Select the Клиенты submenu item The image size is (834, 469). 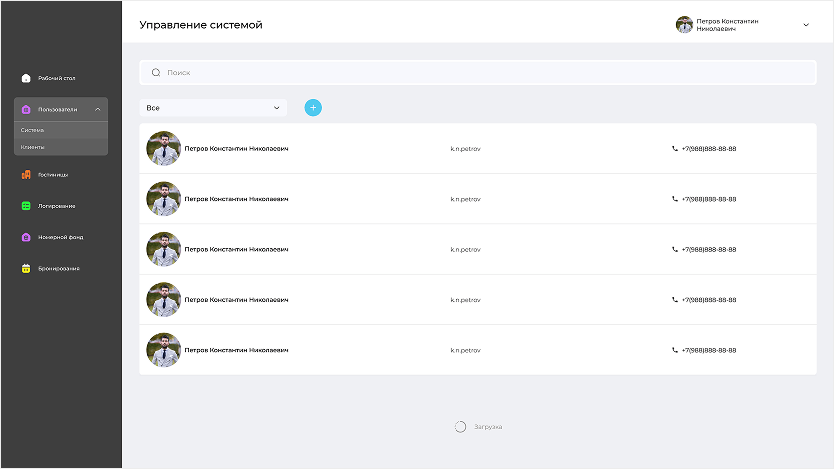33,147
